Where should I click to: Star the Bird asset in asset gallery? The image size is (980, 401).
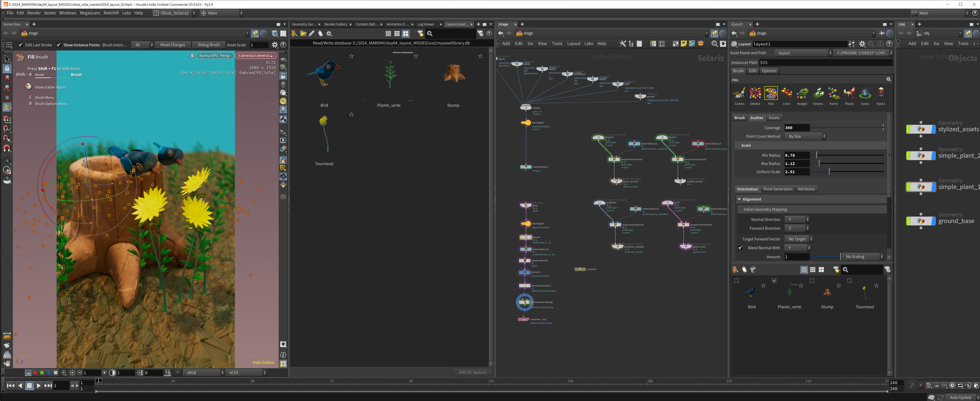coord(351,56)
